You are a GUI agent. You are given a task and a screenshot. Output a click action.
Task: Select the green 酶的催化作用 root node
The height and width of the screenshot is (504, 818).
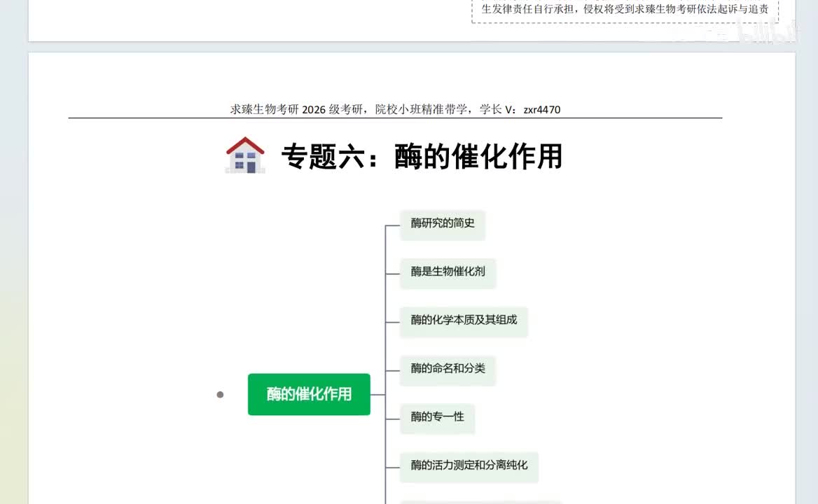click(309, 394)
